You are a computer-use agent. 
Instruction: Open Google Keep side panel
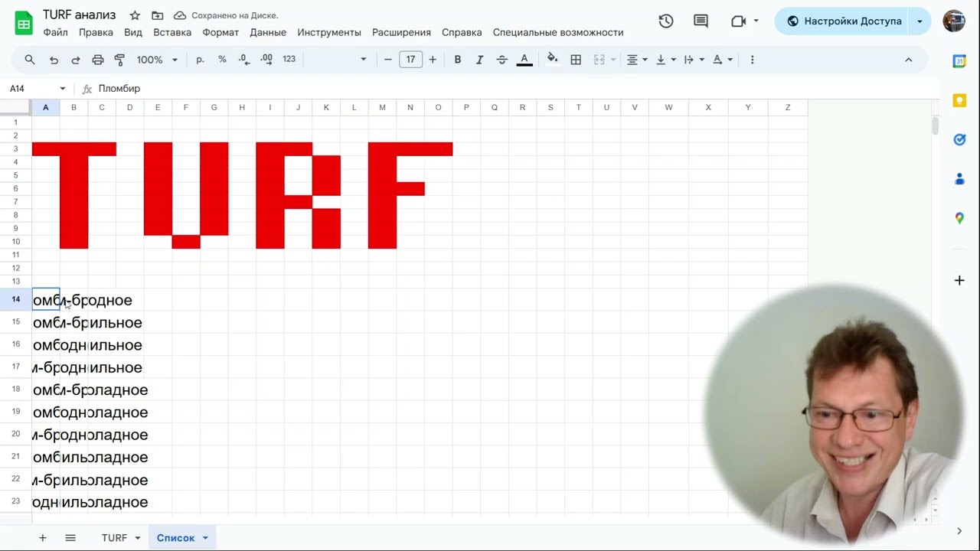click(959, 100)
